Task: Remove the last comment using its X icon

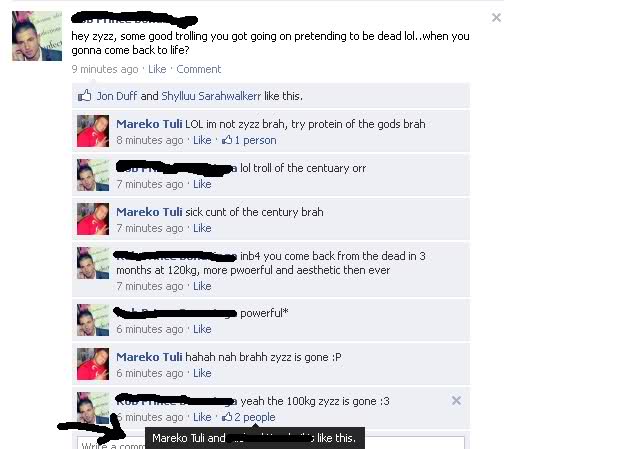Action: tap(456, 400)
